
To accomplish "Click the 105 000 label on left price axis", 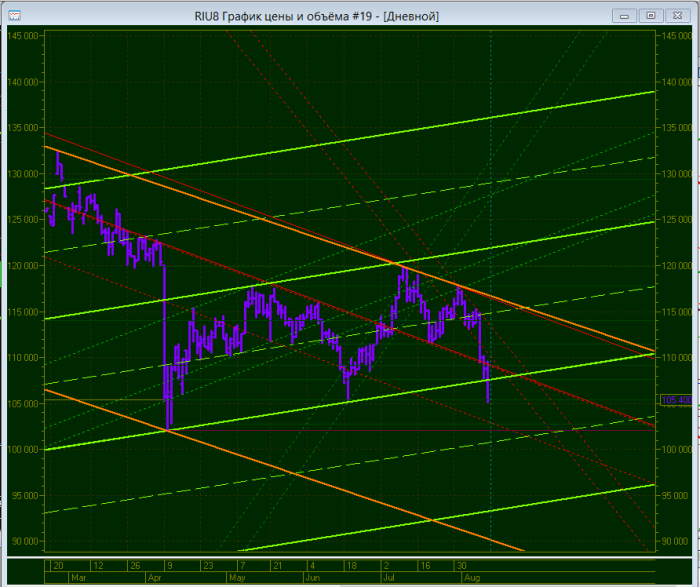I will pos(23,404).
